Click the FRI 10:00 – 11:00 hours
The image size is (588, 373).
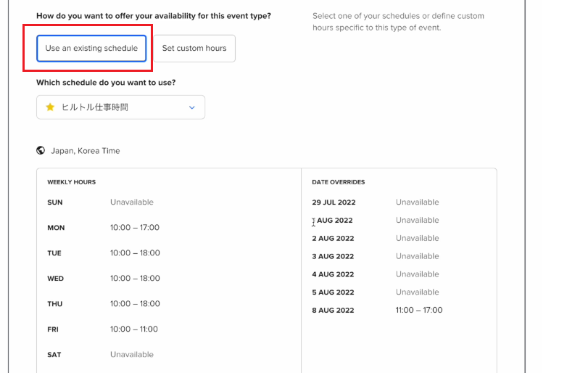coord(134,329)
